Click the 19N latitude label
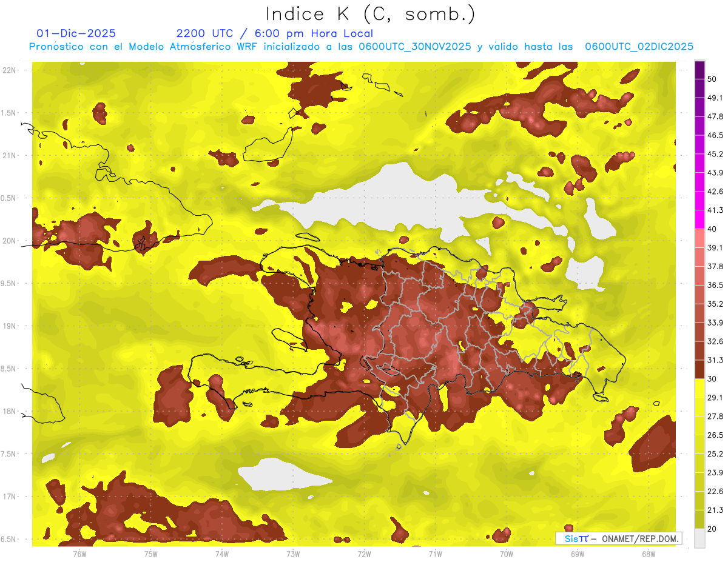The height and width of the screenshot is (562, 728). click(9, 326)
